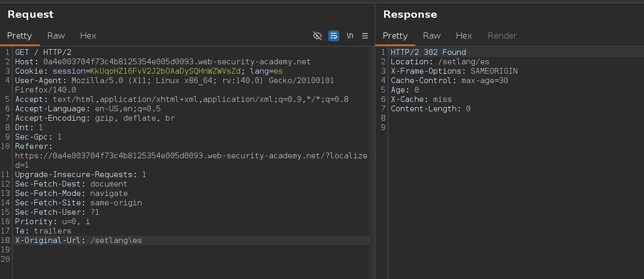
Task: Place cursor on empty response line 9
Action: coord(516,127)
